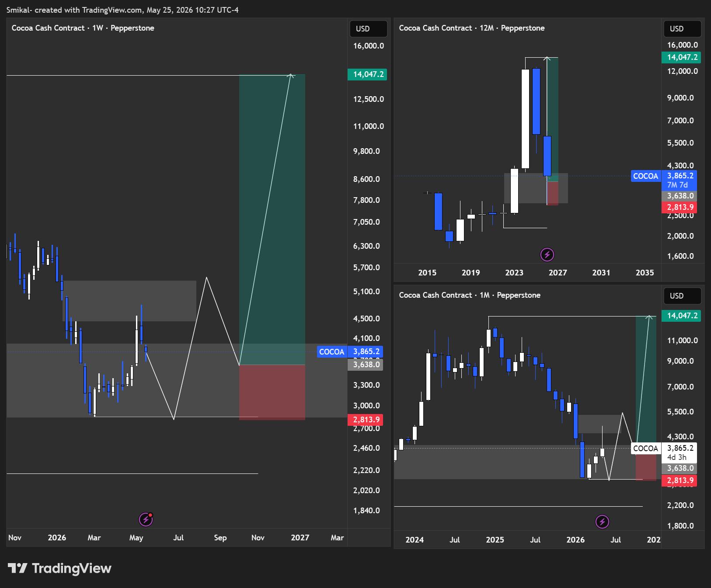The width and height of the screenshot is (711, 588).
Task: Click 11,000.0 on the 1M price scale
Action: point(682,341)
